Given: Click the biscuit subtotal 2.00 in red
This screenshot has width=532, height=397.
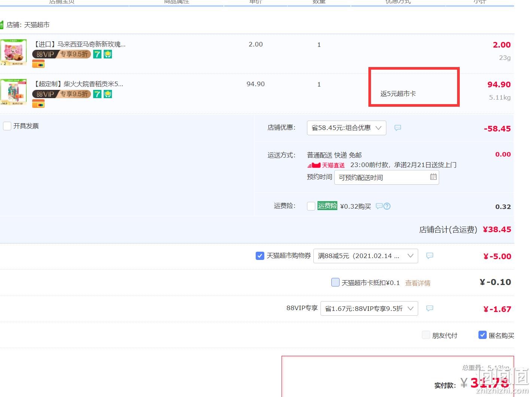Looking at the screenshot, I should 502,45.
